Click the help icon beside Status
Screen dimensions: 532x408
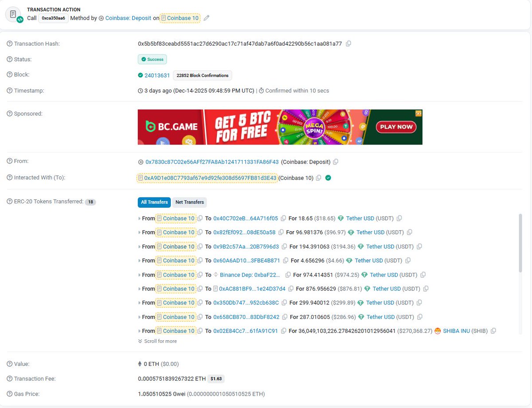point(10,59)
